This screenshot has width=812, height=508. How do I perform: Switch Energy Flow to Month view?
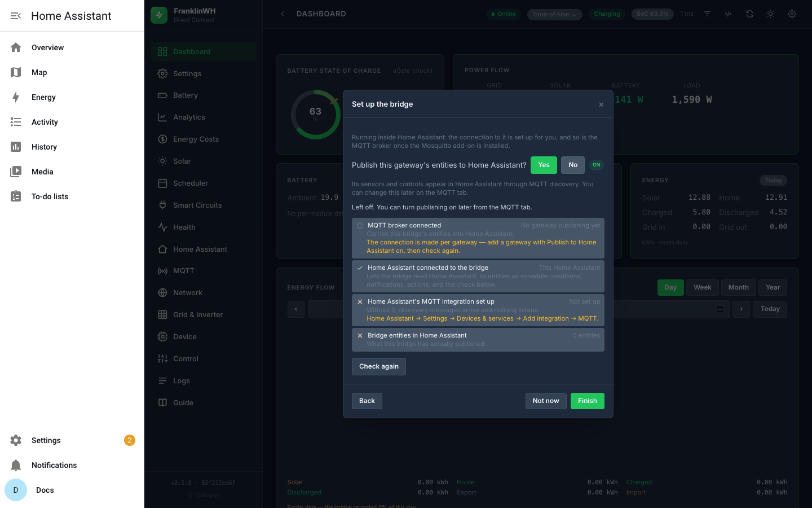click(x=739, y=287)
